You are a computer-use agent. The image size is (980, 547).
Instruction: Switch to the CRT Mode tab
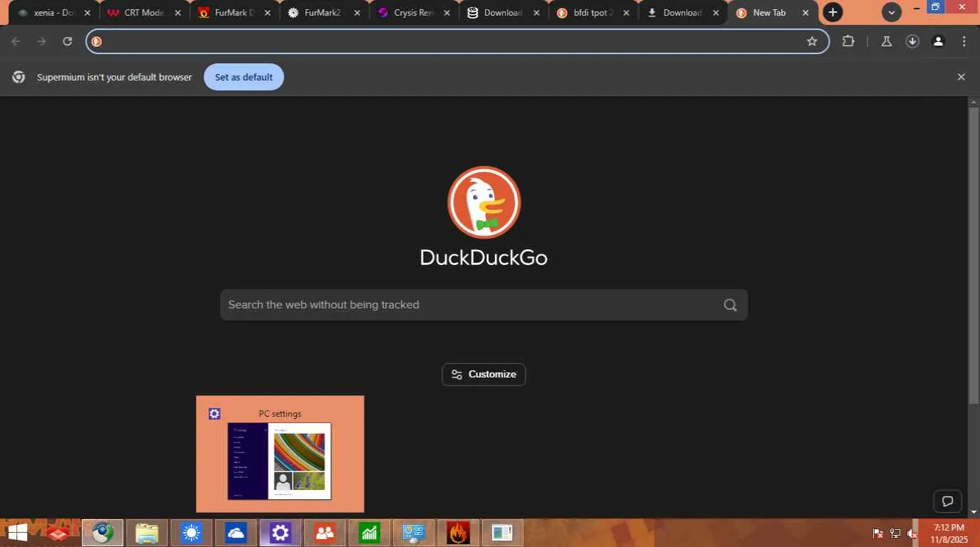[x=143, y=13]
